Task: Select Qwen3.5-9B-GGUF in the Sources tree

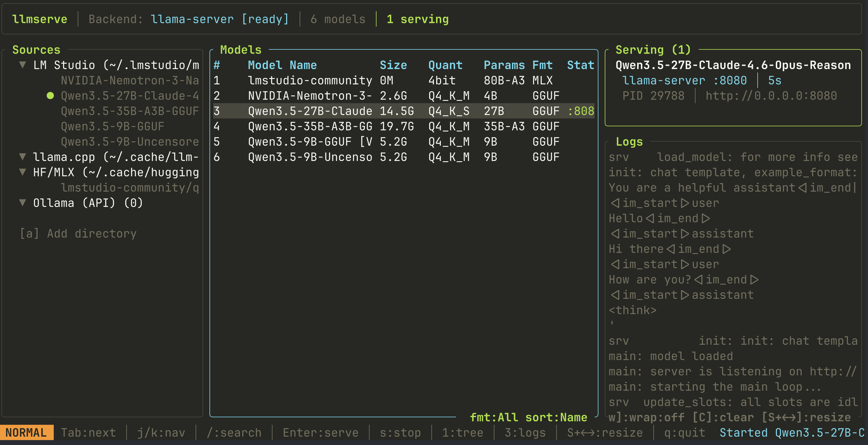Action: pos(112,126)
